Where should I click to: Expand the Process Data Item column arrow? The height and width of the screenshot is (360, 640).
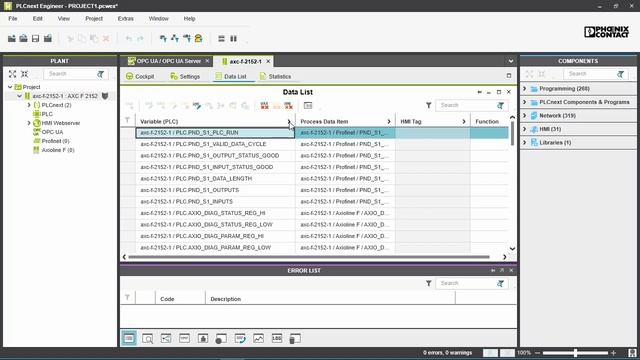pos(389,122)
